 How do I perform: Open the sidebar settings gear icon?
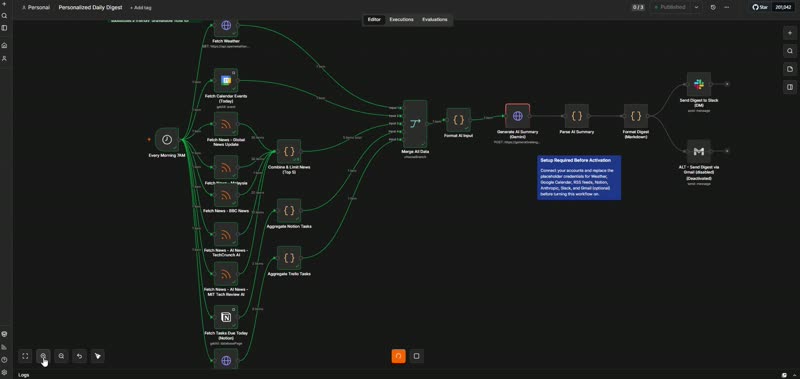[x=4, y=372]
